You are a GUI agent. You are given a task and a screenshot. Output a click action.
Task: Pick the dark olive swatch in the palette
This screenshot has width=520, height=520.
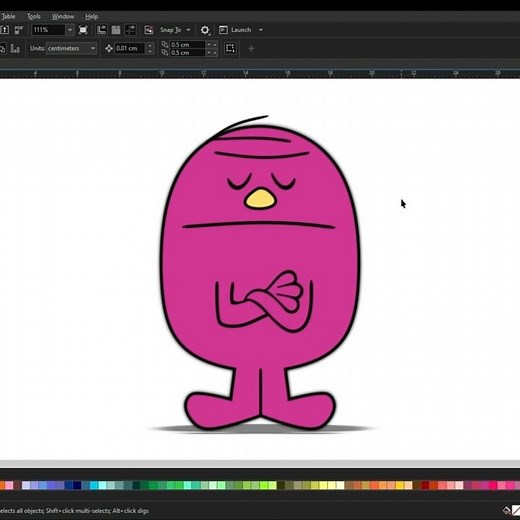click(281, 485)
